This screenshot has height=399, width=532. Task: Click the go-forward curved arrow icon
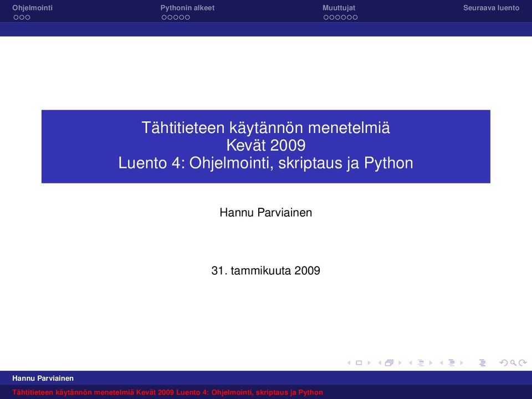pos(523,362)
